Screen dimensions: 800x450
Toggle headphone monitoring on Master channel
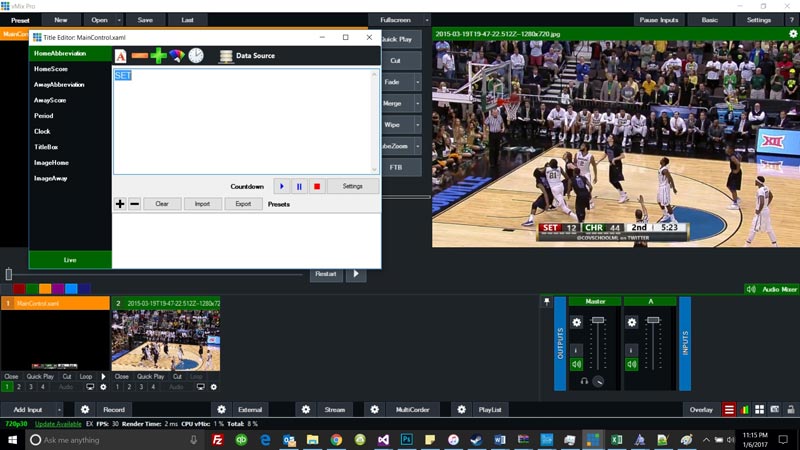click(584, 381)
